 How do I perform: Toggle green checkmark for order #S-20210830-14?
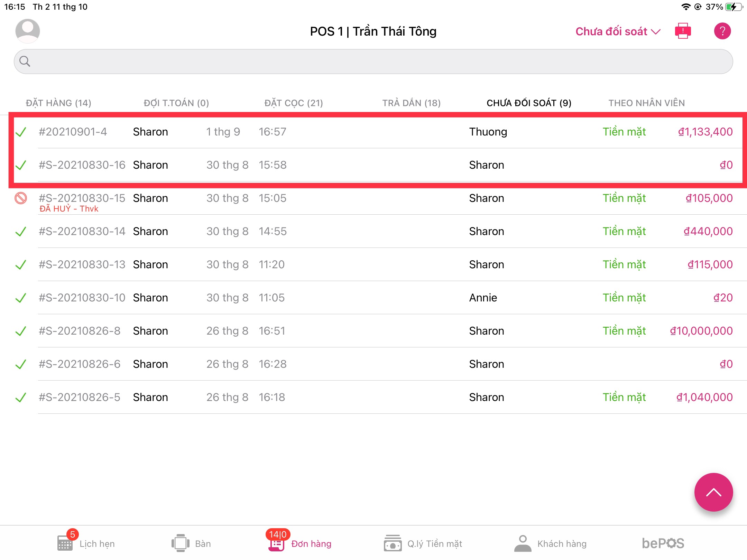point(21,232)
